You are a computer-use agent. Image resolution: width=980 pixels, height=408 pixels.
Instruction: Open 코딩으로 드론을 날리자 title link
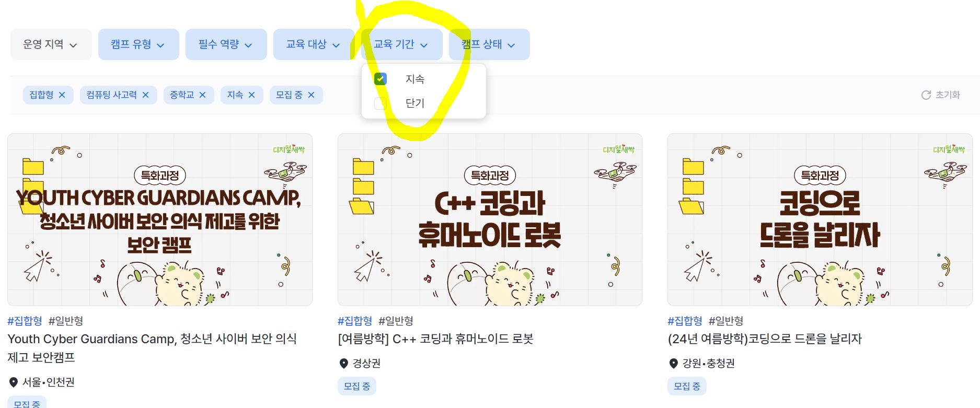point(765,339)
